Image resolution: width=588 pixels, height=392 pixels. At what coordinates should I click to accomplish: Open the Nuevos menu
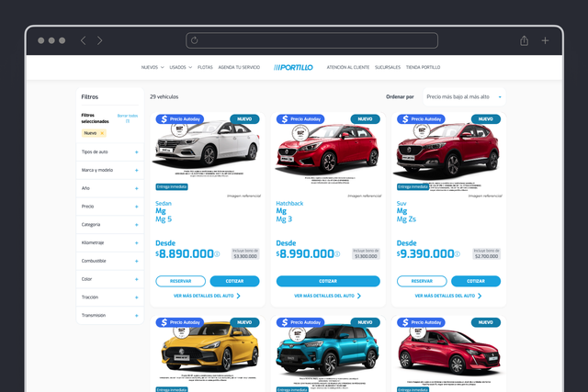(x=153, y=67)
